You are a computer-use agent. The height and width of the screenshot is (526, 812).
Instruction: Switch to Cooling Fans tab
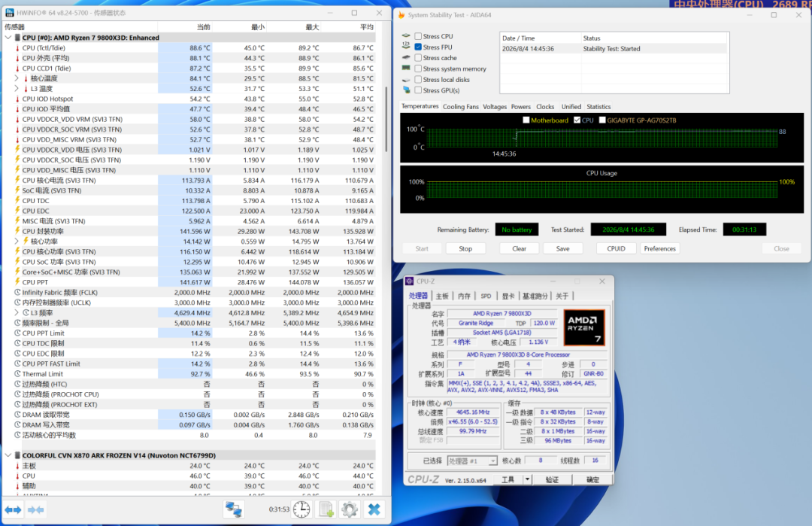[460, 107]
